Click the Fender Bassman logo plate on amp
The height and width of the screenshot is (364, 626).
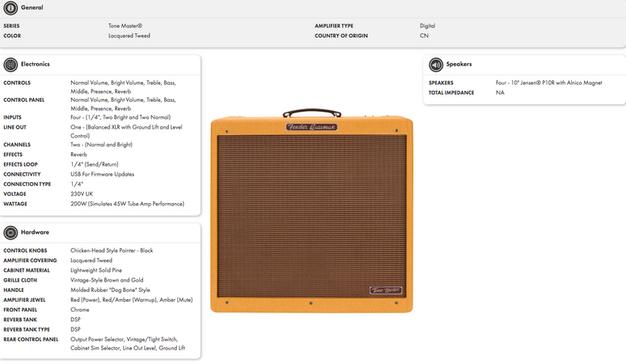point(311,127)
